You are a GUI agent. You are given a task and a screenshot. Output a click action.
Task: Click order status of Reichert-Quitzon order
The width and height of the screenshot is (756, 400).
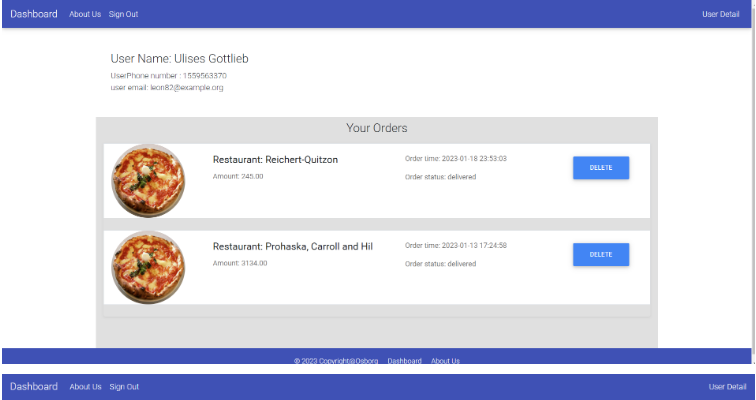[440, 177]
